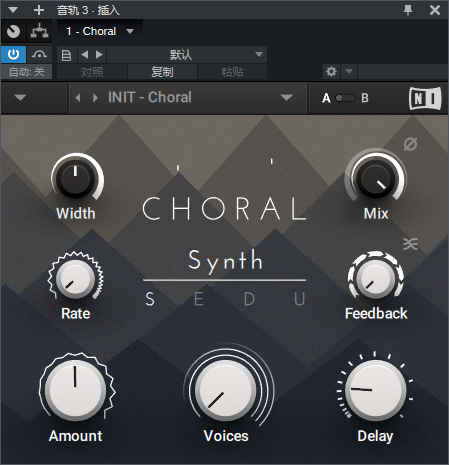Click the Voices knob
Image resolution: width=449 pixels, height=465 pixels.
click(226, 389)
